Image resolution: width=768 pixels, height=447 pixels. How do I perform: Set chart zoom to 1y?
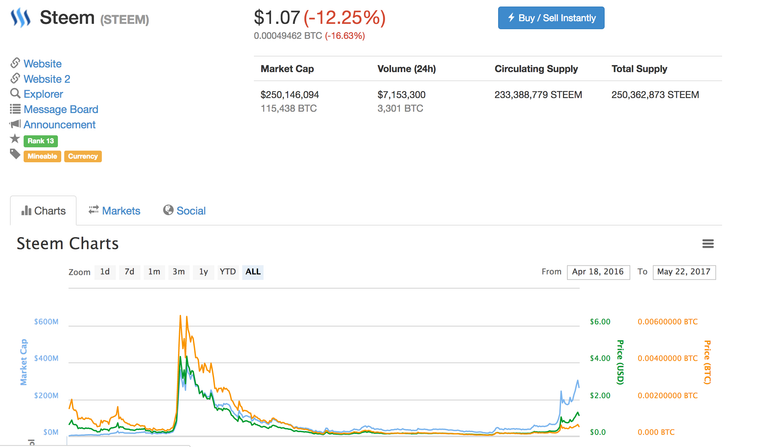coord(204,272)
